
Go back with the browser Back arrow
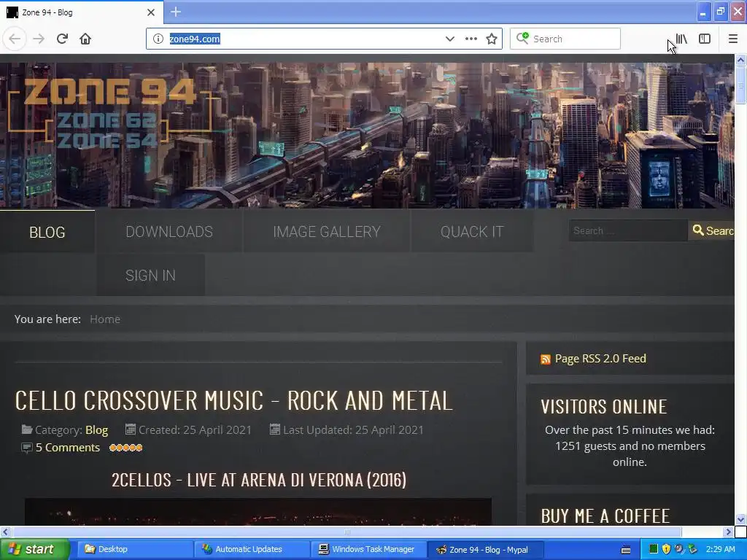[15, 39]
